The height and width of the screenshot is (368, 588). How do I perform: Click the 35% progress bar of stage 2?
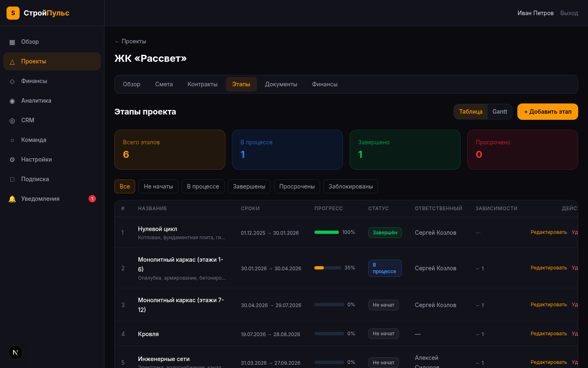click(327, 268)
